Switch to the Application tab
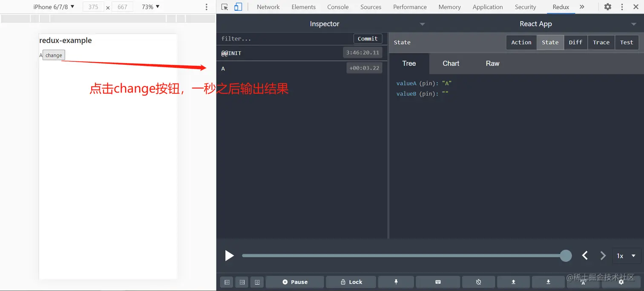 488,7
